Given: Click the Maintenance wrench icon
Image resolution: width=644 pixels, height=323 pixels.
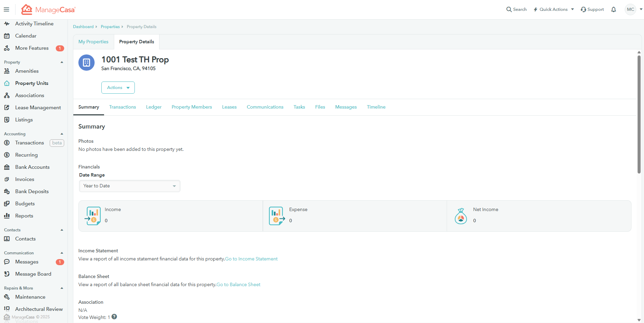Looking at the screenshot, I should [7, 297].
